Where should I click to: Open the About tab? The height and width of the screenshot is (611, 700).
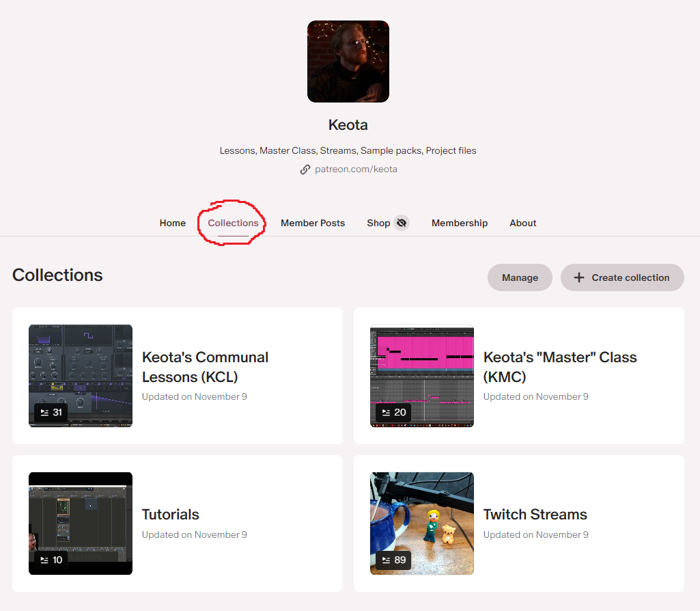click(x=522, y=223)
